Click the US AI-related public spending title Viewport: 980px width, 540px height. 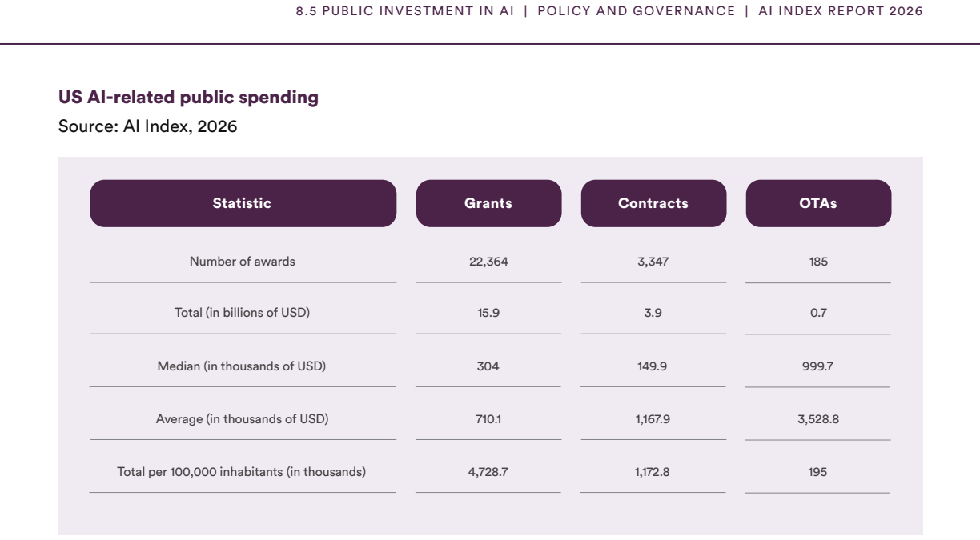tap(188, 98)
